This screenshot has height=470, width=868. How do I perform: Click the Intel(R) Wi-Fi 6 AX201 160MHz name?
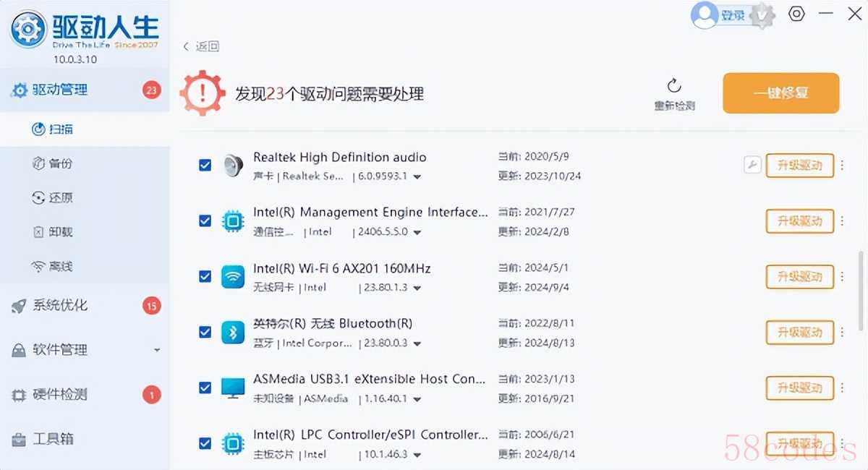tap(341, 268)
